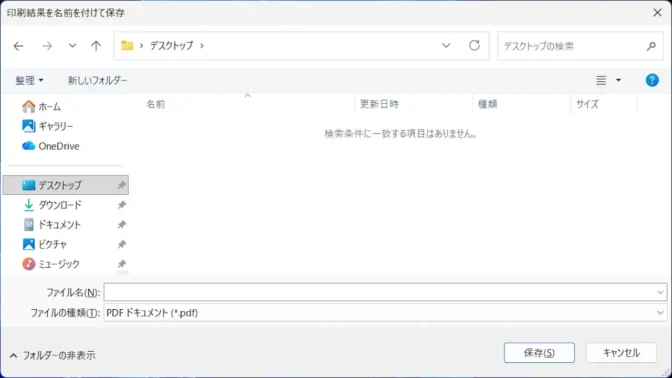Go up one folder level
672x378 pixels.
coord(96,46)
